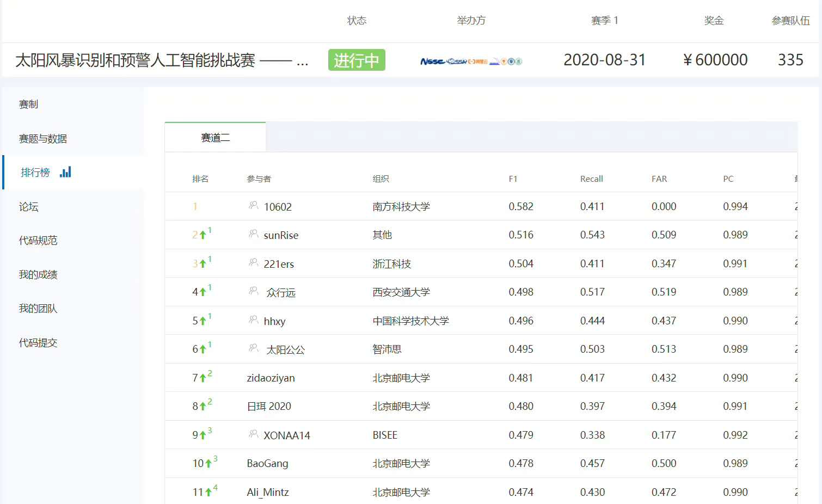Click the green up arrow in rank 2 row

pyautogui.click(x=203, y=235)
